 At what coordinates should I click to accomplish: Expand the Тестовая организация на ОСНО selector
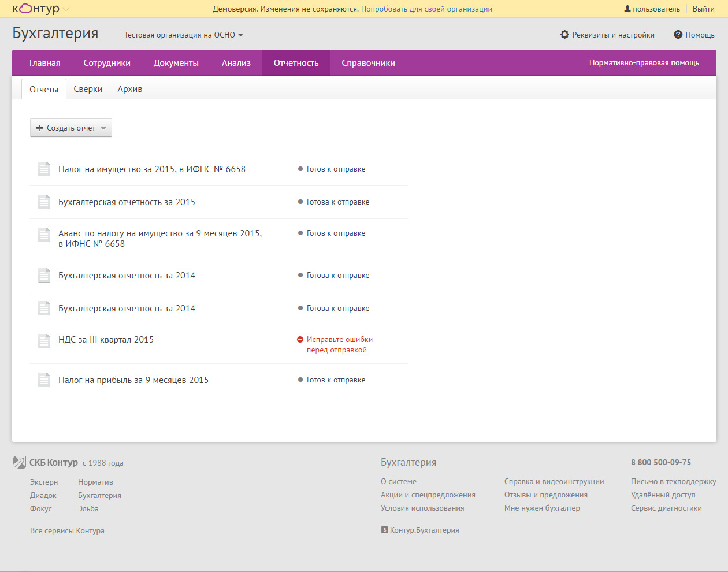coord(183,35)
